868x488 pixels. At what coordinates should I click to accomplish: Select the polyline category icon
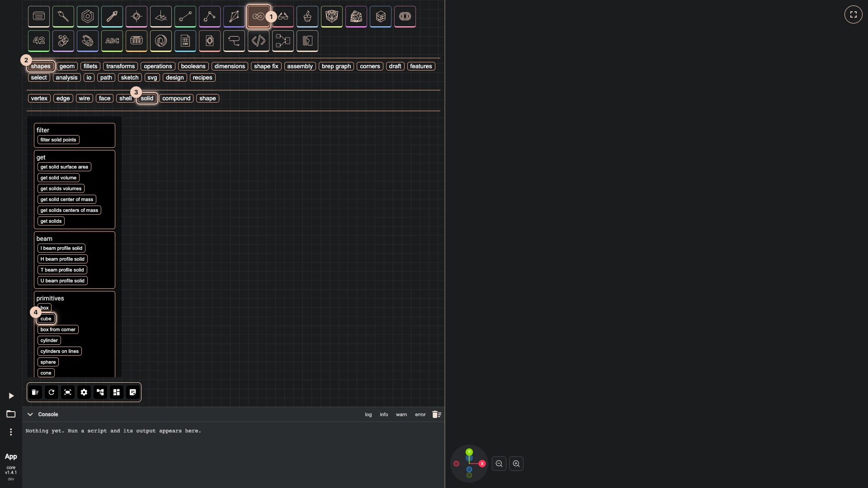[210, 17]
